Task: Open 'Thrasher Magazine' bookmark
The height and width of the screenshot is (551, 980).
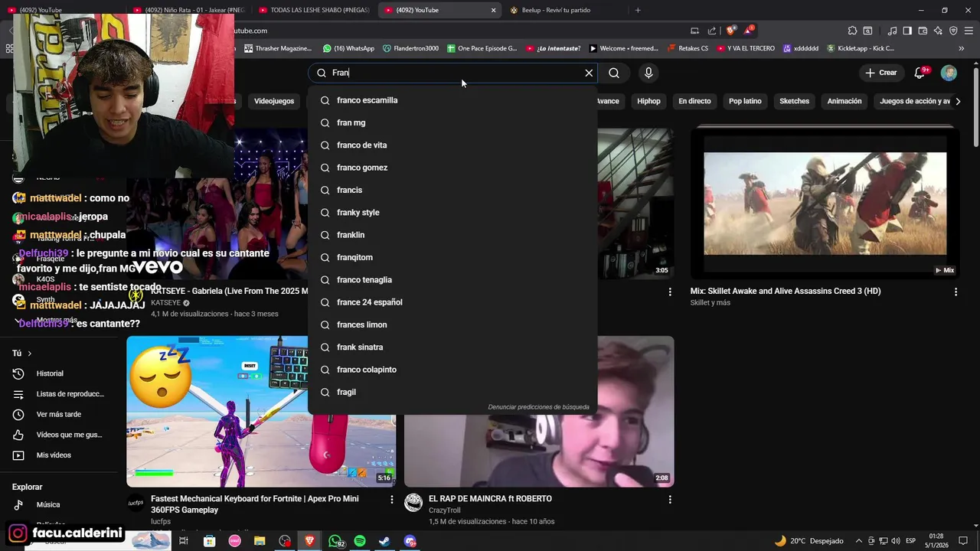Action: tap(277, 48)
